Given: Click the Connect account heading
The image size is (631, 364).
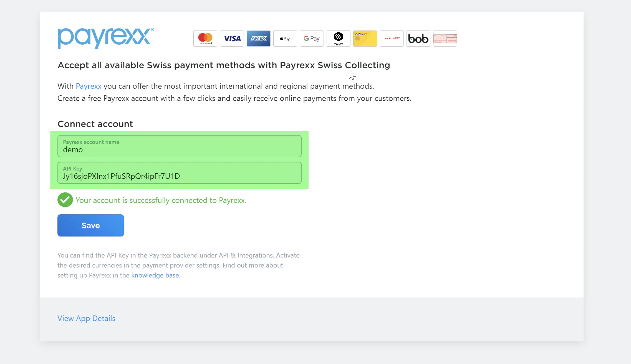Looking at the screenshot, I should 95,124.
